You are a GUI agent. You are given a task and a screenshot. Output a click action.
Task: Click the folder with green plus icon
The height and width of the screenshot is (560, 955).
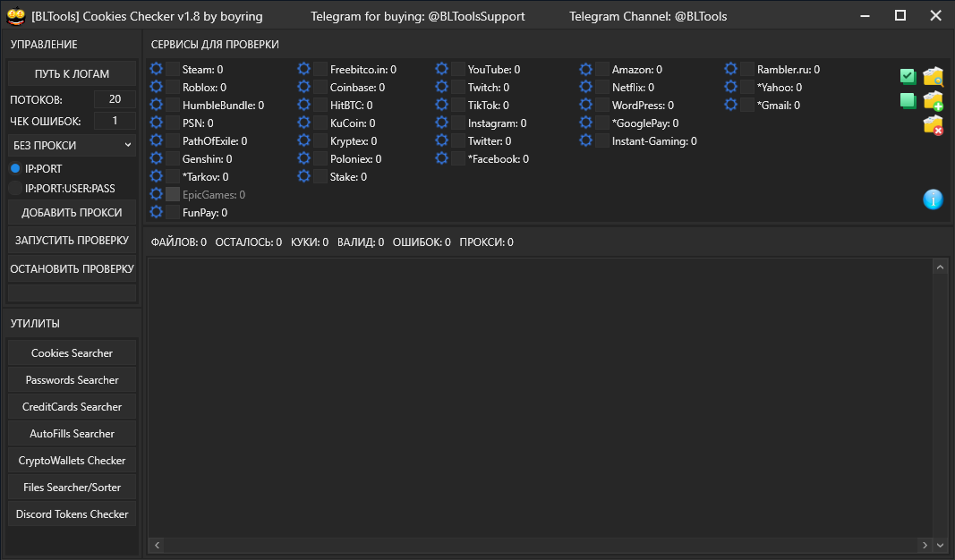pos(933,101)
